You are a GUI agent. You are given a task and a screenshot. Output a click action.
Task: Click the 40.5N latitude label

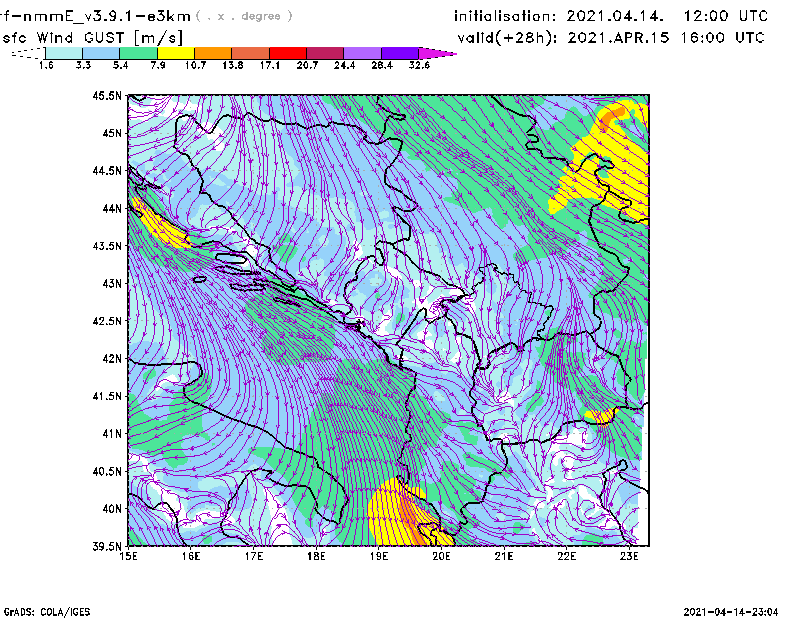tap(107, 472)
